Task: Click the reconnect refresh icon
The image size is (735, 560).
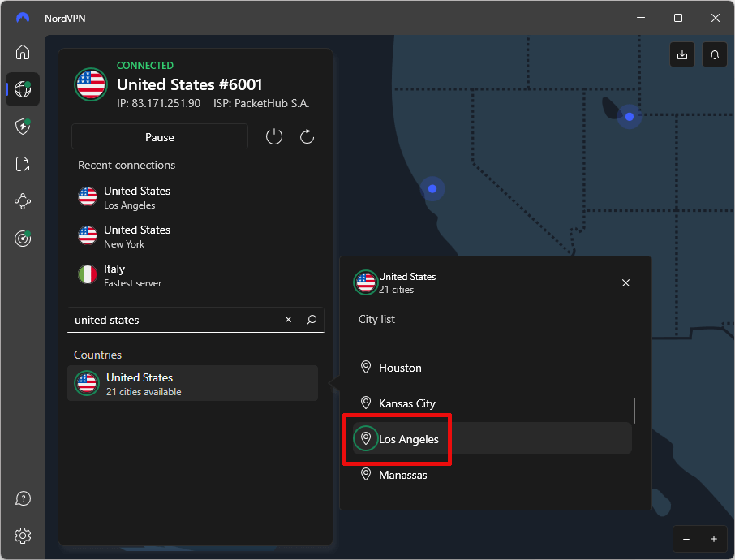Action: tap(307, 137)
